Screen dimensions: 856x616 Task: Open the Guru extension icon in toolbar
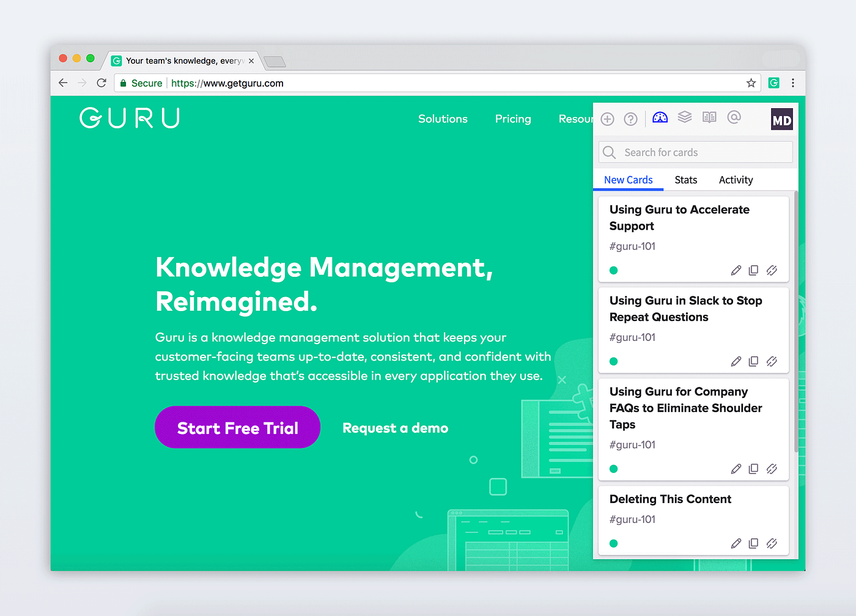click(774, 83)
